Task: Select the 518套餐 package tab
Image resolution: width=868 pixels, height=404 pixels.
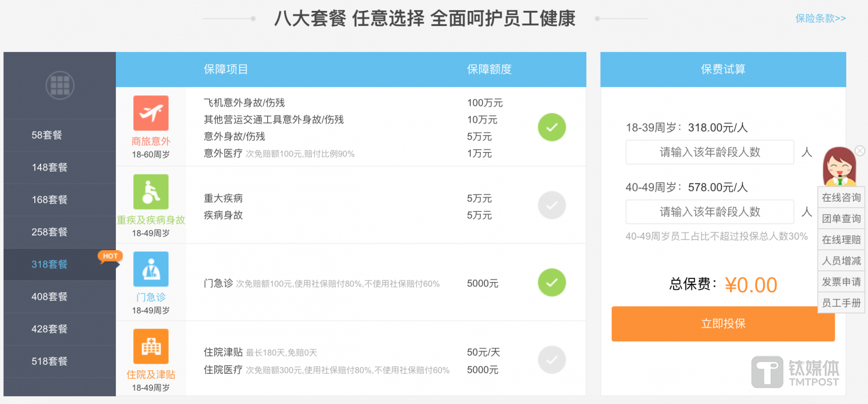Action: [x=59, y=361]
